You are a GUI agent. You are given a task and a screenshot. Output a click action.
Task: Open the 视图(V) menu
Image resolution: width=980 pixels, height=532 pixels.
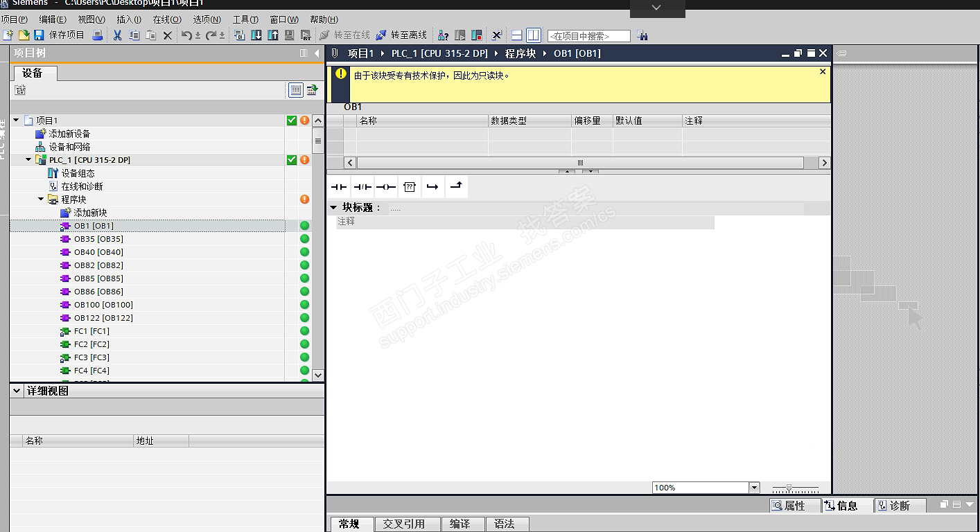tap(91, 19)
